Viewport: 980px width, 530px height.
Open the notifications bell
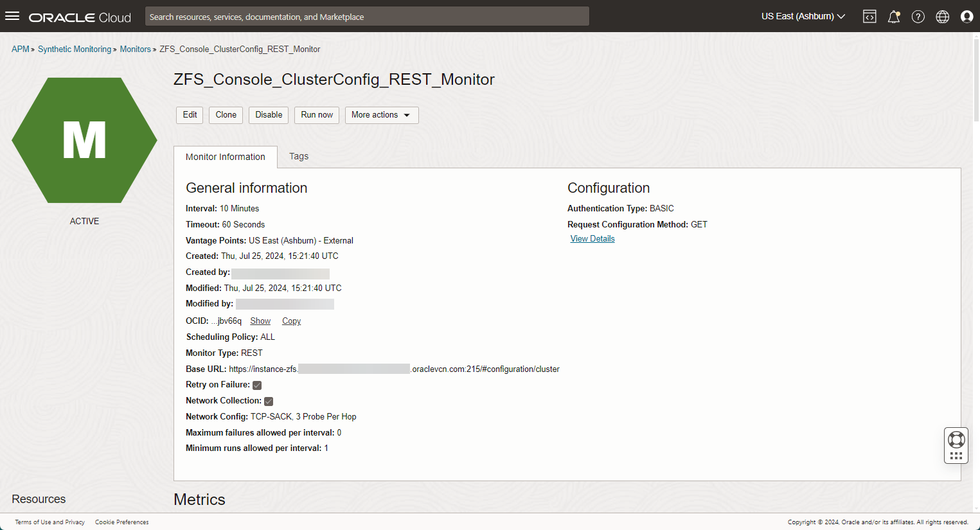point(893,16)
